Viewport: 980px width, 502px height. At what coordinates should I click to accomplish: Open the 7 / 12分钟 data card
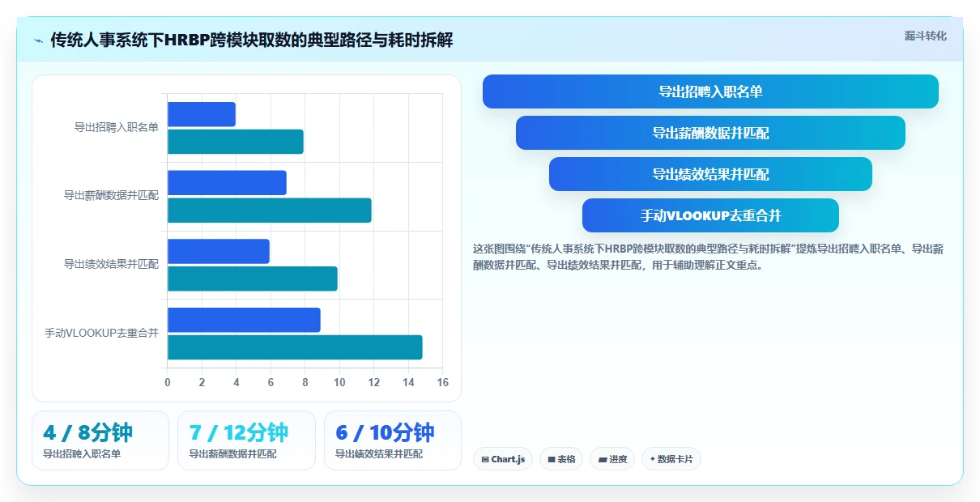[246, 440]
